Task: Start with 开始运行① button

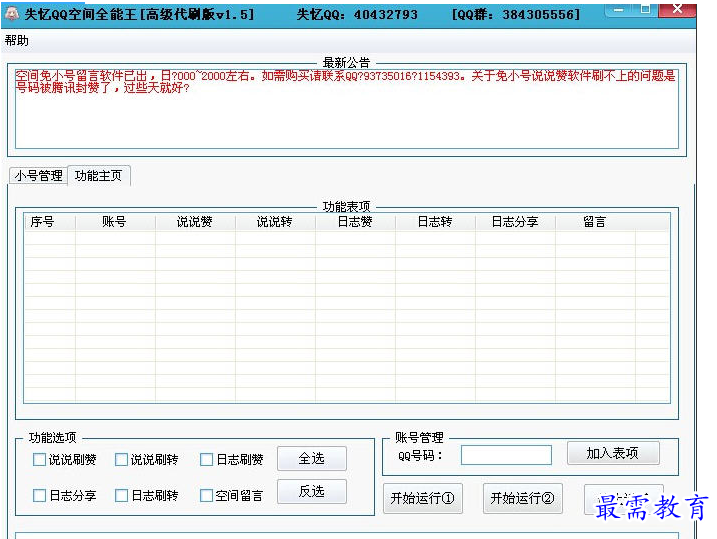Action: click(423, 498)
